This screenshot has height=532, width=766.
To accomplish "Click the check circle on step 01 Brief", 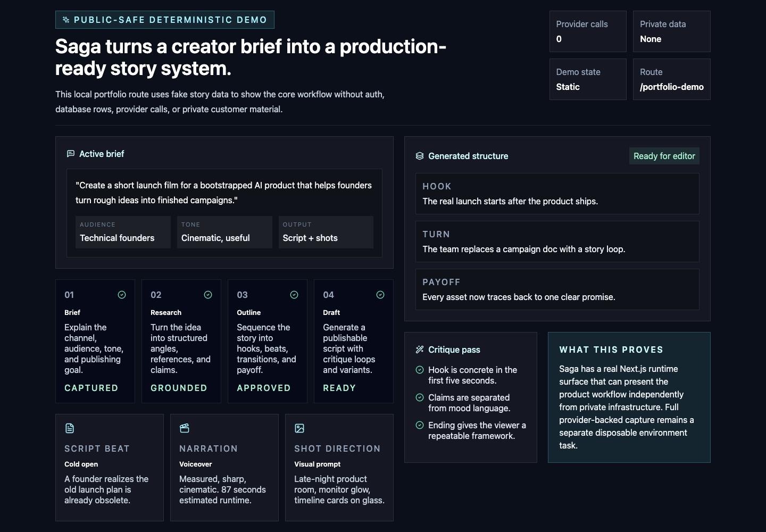I will tap(122, 295).
